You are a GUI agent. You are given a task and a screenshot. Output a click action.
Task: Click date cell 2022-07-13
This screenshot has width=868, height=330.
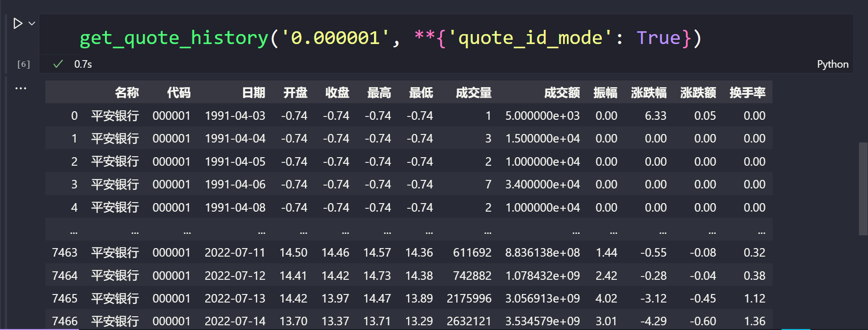(x=235, y=299)
